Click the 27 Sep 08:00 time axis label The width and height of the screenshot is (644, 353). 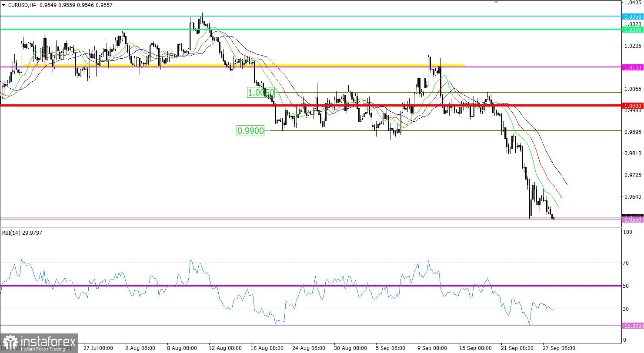click(x=559, y=348)
